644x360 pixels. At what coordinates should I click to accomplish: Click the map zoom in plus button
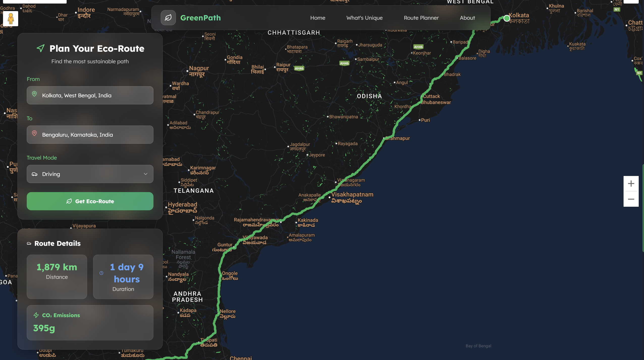pyautogui.click(x=631, y=184)
